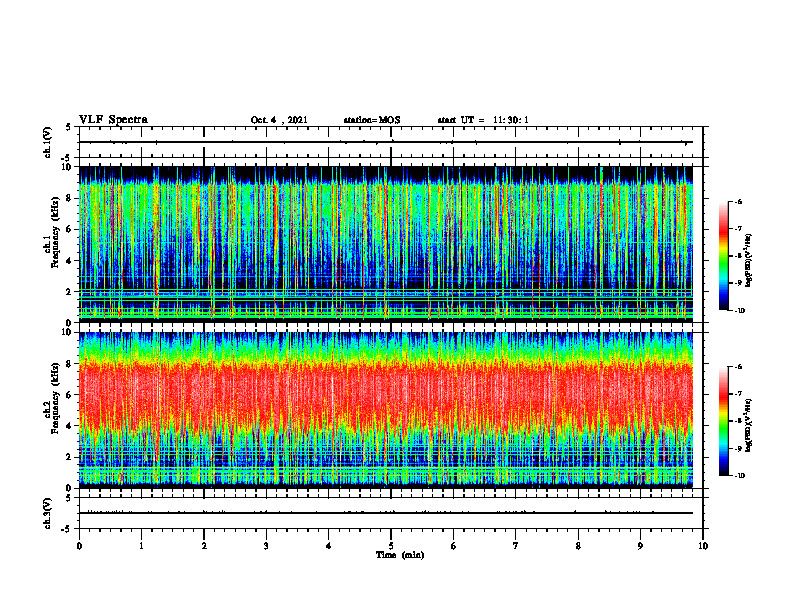Click time-axis tick label "3"
792x612 pixels.
click(x=266, y=546)
